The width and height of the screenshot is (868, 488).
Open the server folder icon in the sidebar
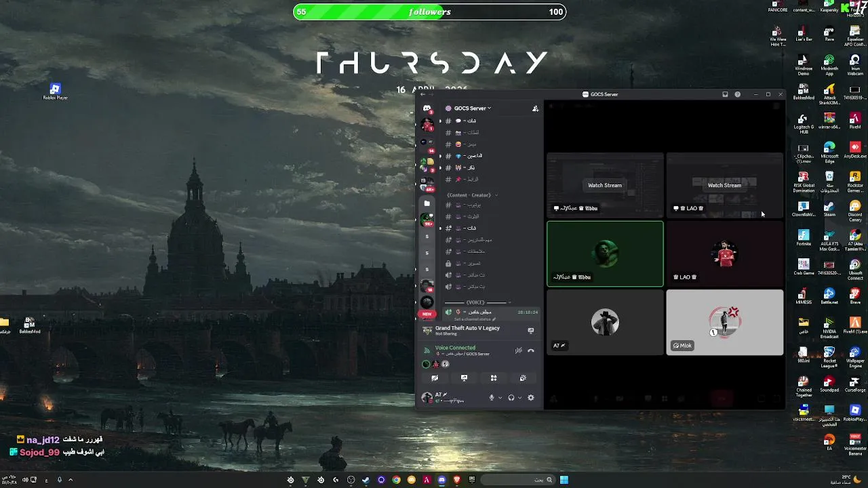tap(427, 203)
